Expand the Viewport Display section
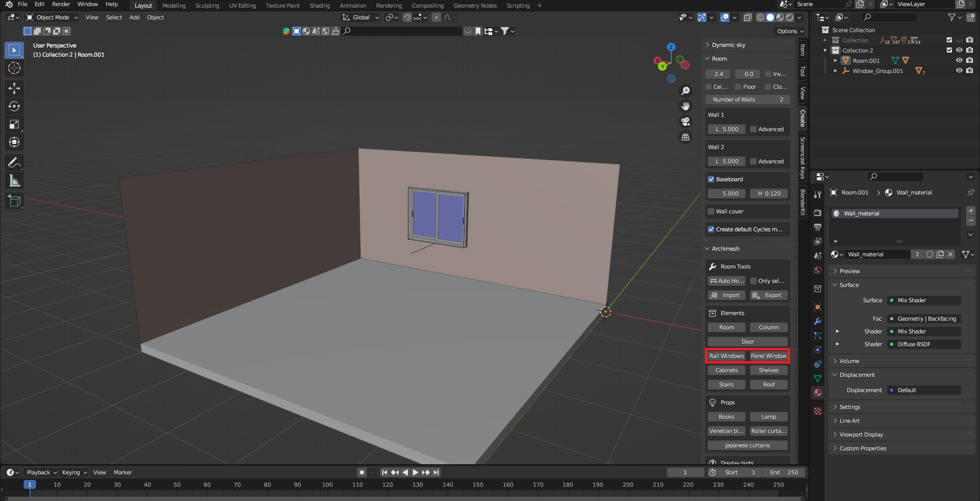 point(902,435)
